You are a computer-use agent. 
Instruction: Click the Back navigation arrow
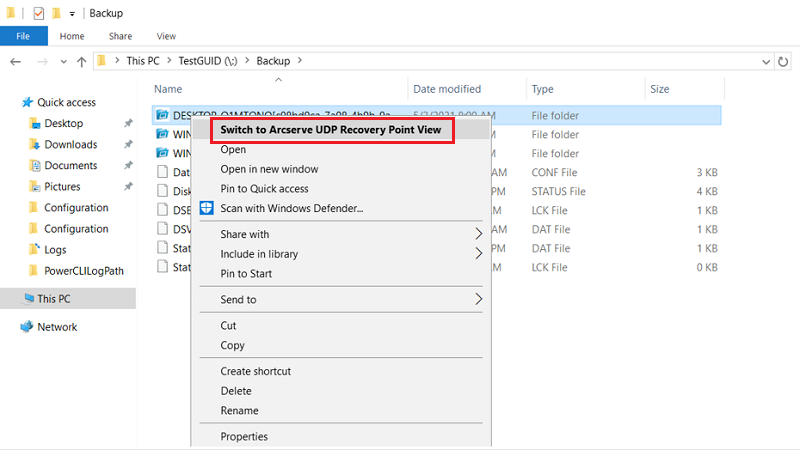pos(15,62)
